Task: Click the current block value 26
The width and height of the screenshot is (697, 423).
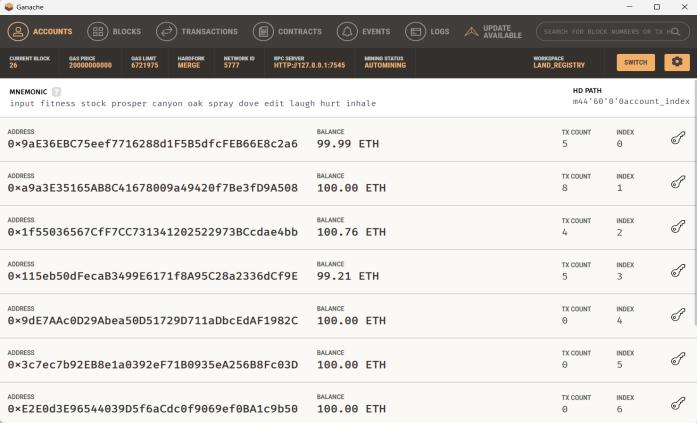Action: (x=13, y=65)
